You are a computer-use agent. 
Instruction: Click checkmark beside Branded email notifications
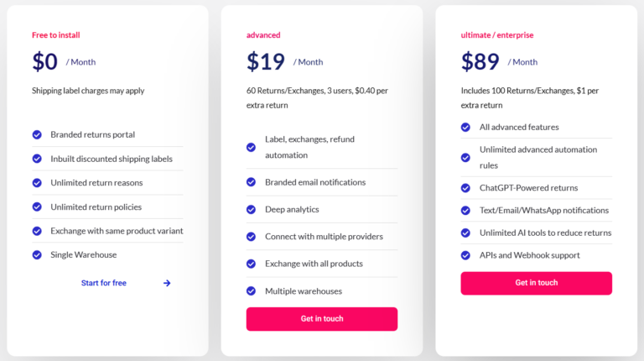point(251,182)
